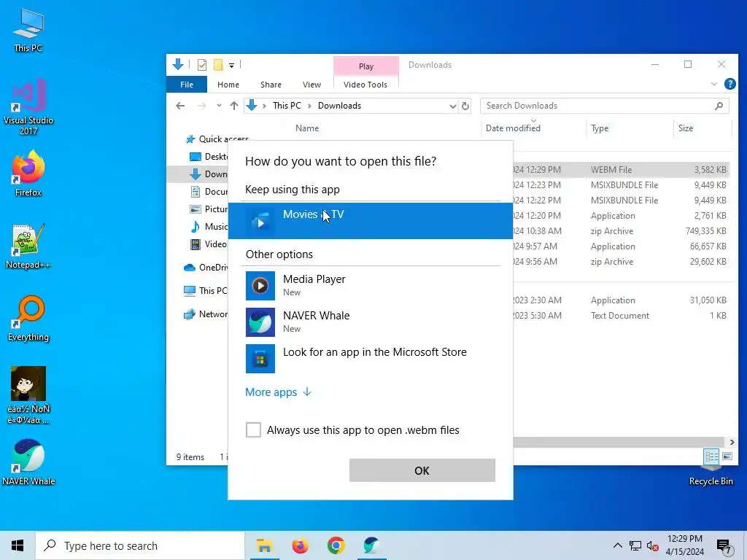Sort by Type column header

pos(600,128)
